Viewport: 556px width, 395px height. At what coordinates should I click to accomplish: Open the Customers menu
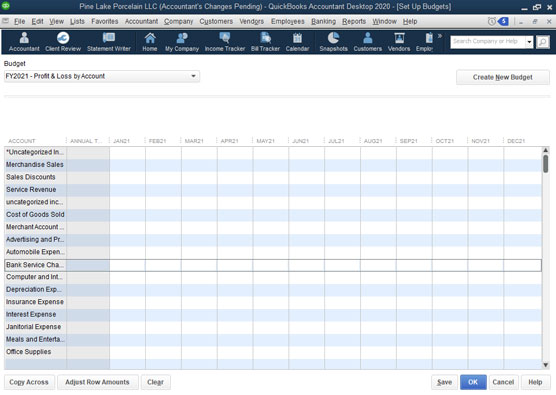(216, 22)
